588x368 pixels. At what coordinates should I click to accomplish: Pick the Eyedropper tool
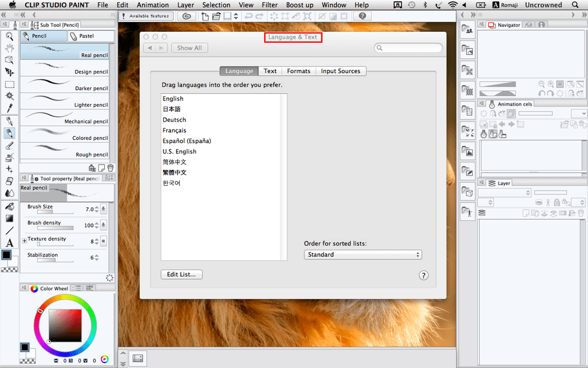click(9, 108)
